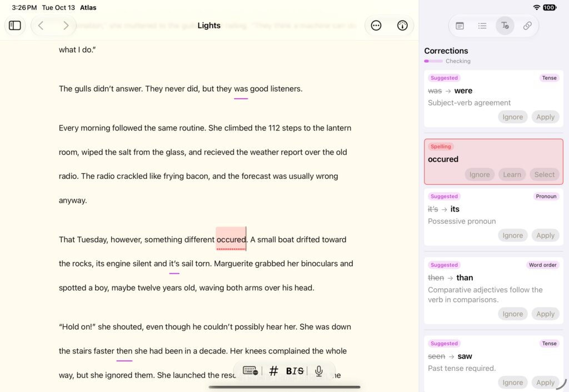Ignore the 'seen → saw' suggestion

point(512,383)
